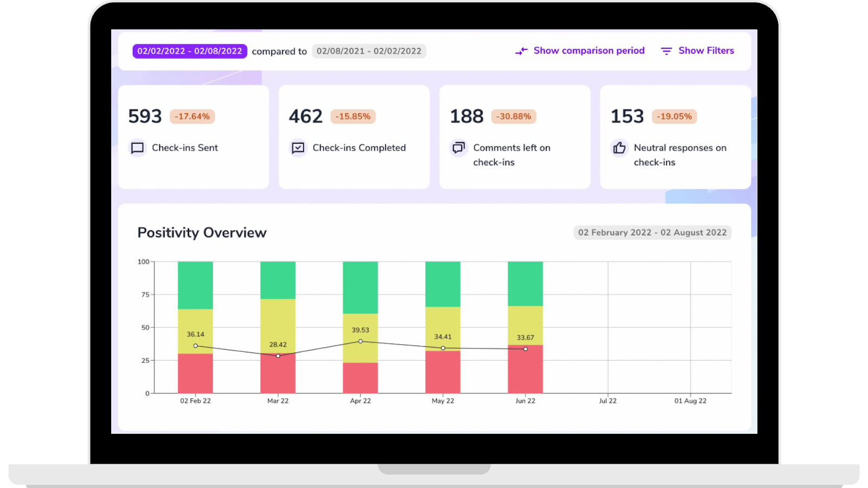Screen dimensions: 868x488
Task: Click the 34.41 line data point
Action: (443, 348)
